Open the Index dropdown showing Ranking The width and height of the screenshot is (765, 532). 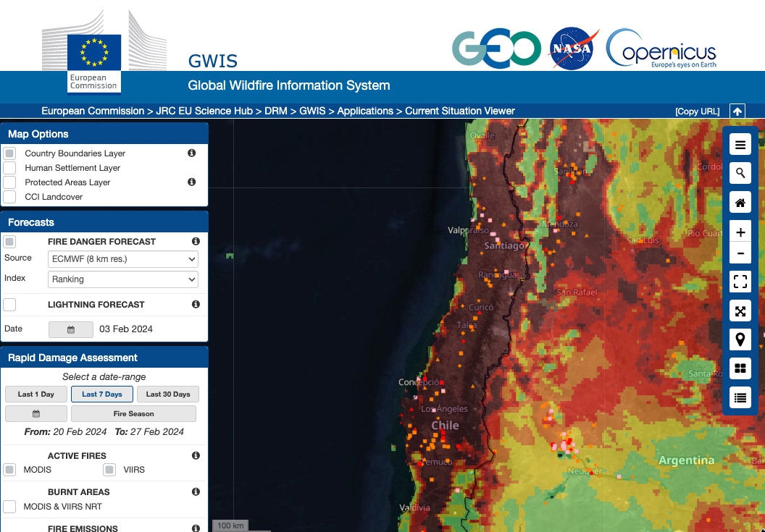click(x=122, y=279)
